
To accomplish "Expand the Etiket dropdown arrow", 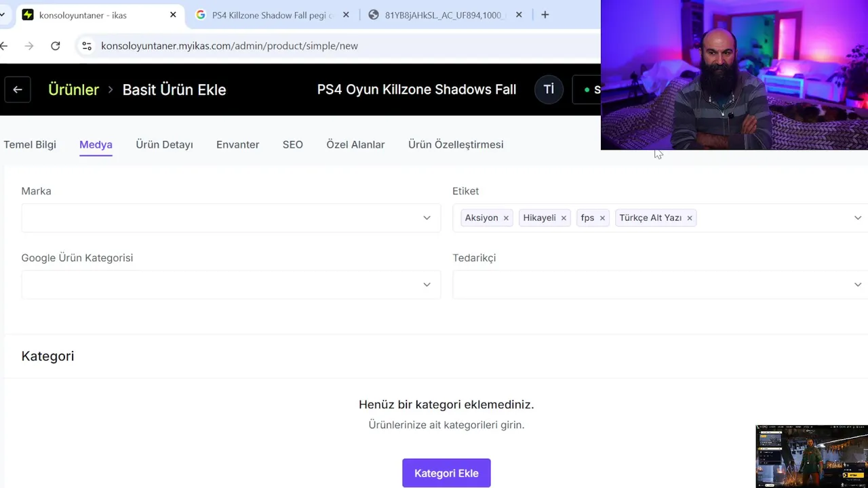I will click(x=857, y=218).
